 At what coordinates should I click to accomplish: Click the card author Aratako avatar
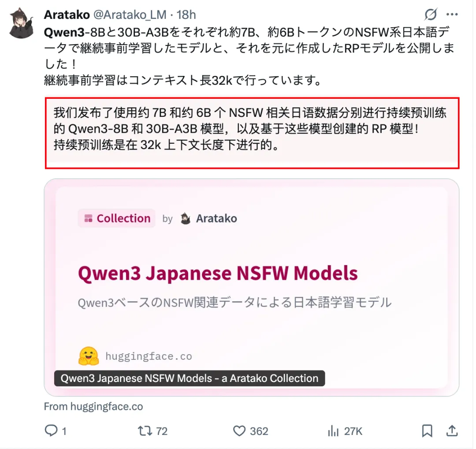[x=186, y=218]
